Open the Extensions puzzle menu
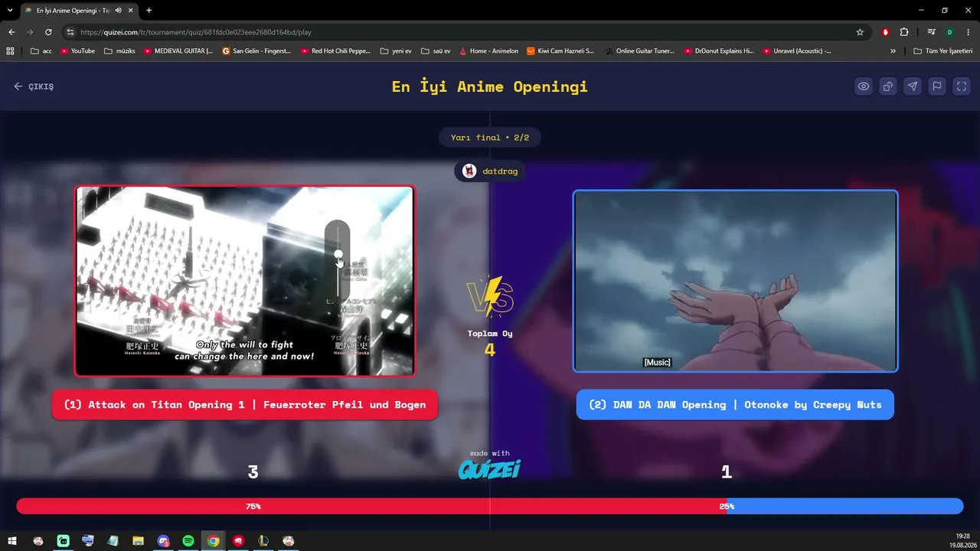980x551 pixels. [x=904, y=32]
